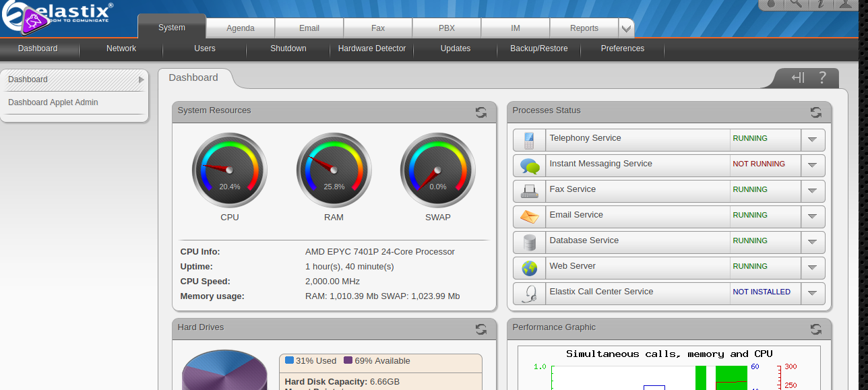The image size is (868, 390).
Task: Collapse the left sidebar panel arrow
Action: tap(798, 78)
